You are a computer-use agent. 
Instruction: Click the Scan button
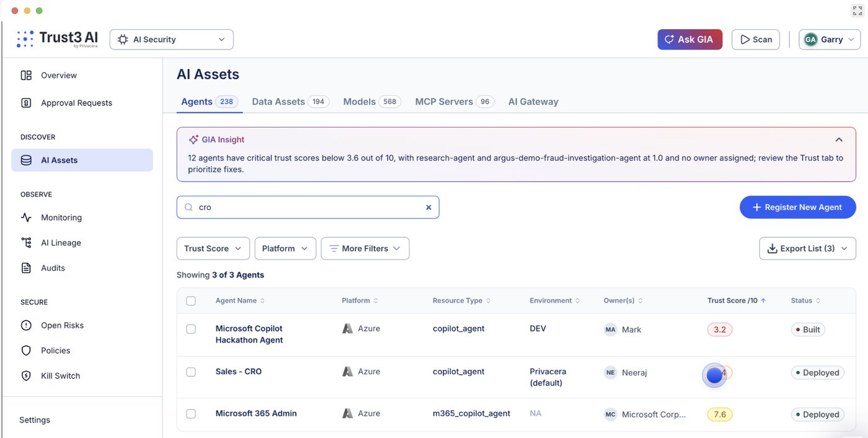755,40
